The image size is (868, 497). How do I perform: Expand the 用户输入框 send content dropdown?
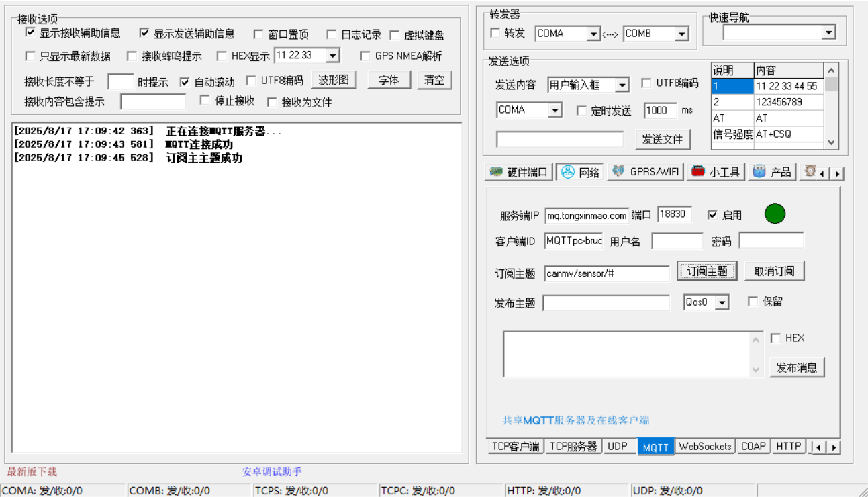tap(622, 85)
